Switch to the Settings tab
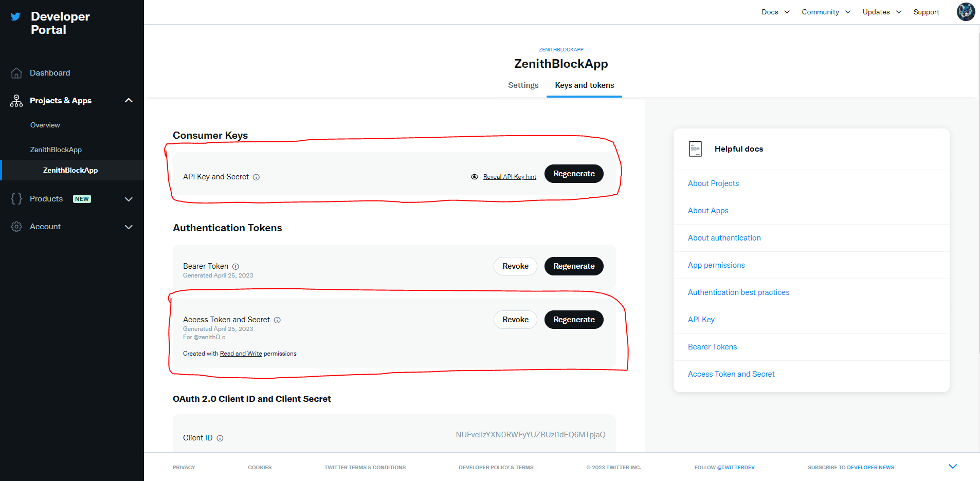 (x=523, y=85)
